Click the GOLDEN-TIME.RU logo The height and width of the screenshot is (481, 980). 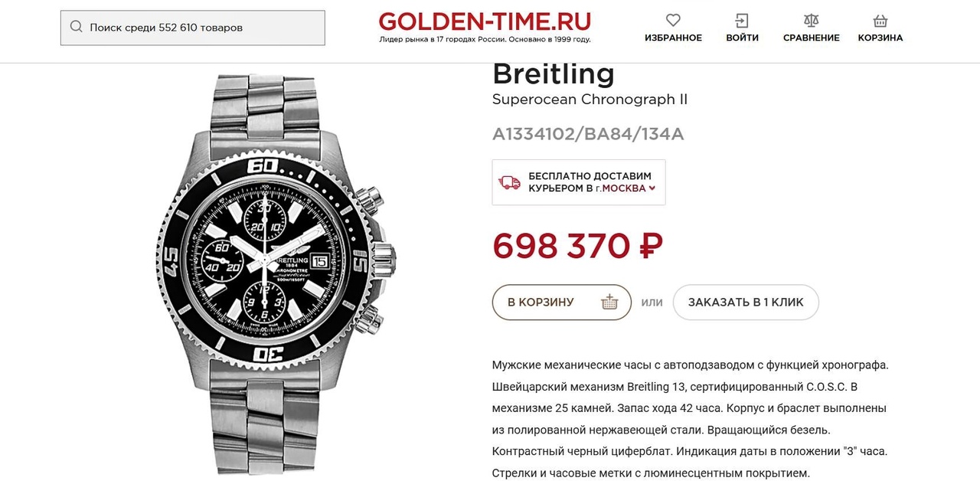coord(485,22)
